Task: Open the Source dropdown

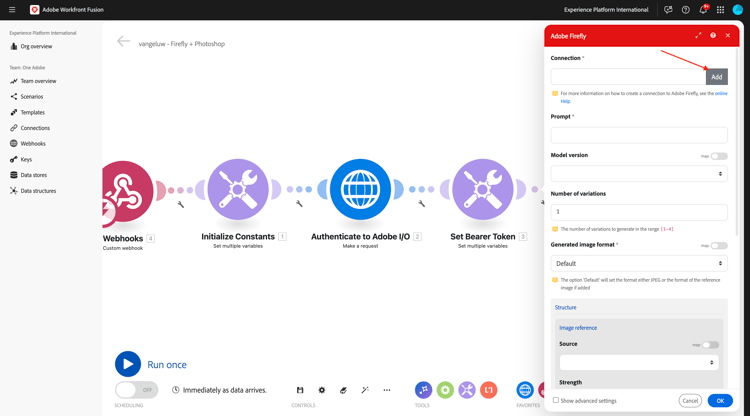Action: pos(639,362)
